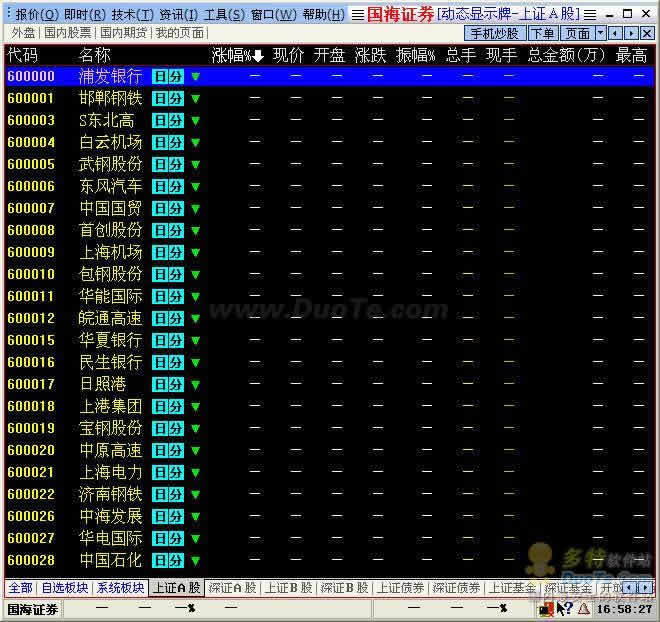660x622 pixels.
Task: Expand green triangle for 日照港
Action: tap(195, 385)
